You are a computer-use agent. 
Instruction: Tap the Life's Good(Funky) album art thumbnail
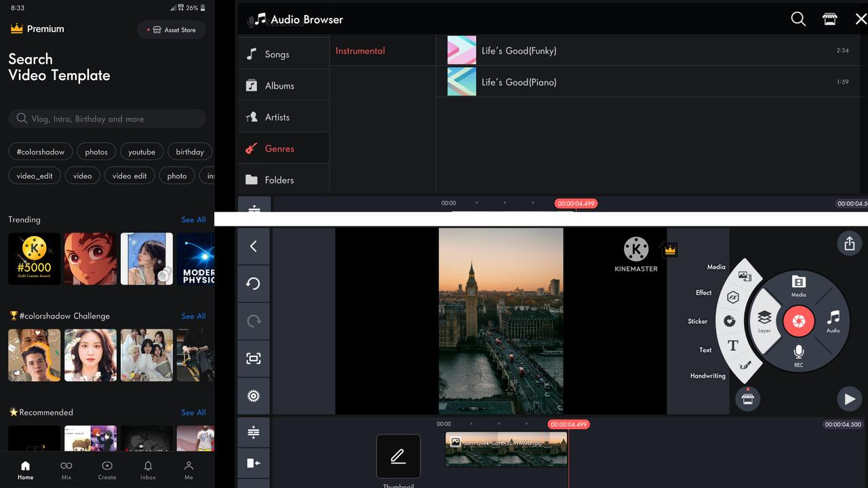coord(462,51)
